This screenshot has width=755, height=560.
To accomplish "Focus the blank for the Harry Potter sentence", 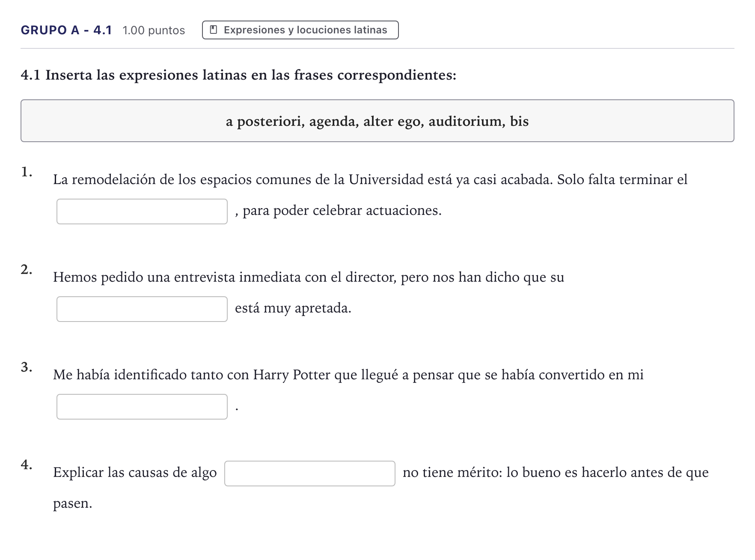I will click(142, 407).
